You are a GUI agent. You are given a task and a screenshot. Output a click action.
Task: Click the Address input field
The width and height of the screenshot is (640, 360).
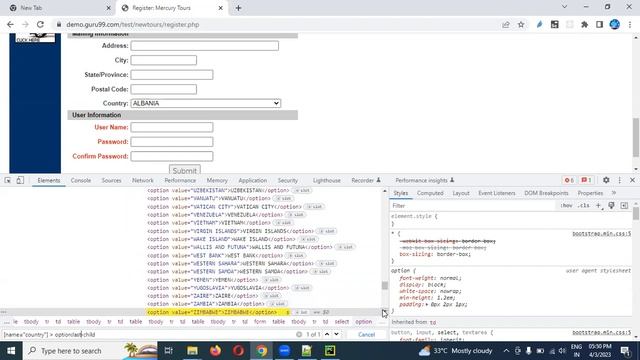click(204, 46)
